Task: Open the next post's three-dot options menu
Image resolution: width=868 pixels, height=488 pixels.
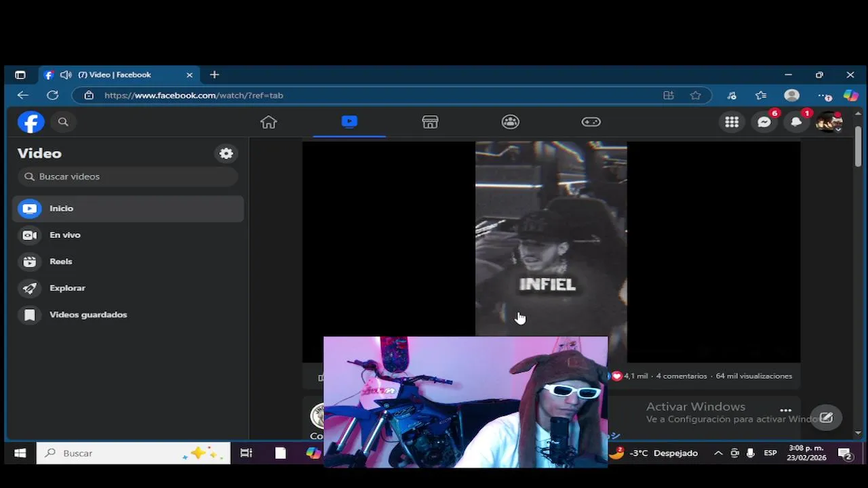Action: click(785, 411)
